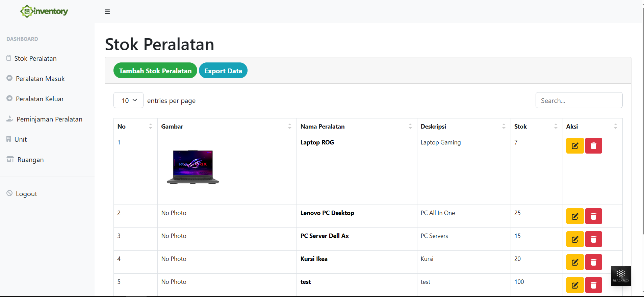Click the BlackBox floating widget icon
The height and width of the screenshot is (297, 644).
click(x=621, y=276)
